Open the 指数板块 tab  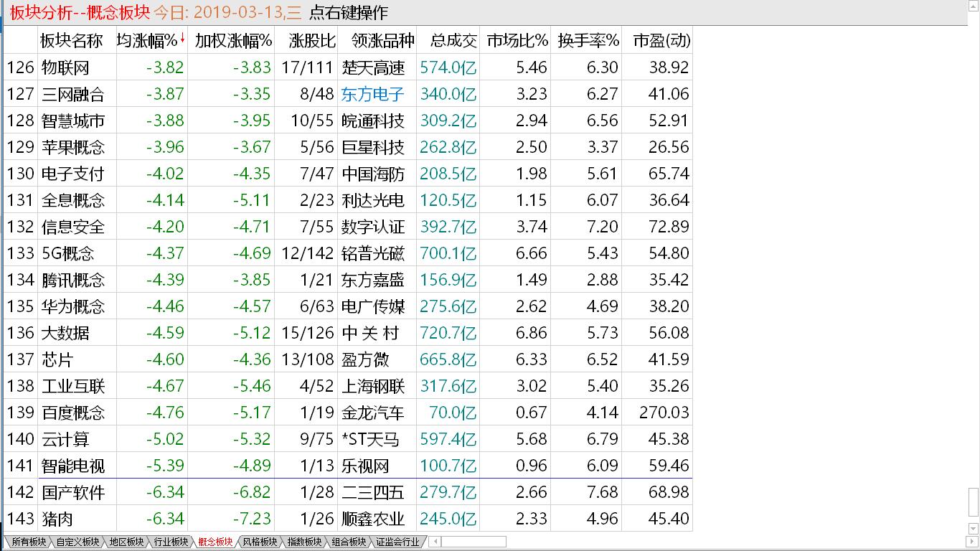pos(304,542)
